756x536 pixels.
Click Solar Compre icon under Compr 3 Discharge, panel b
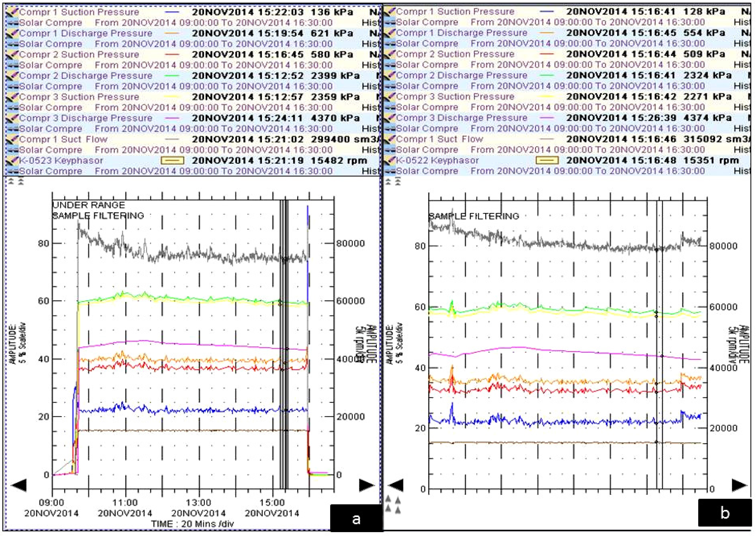(390, 128)
